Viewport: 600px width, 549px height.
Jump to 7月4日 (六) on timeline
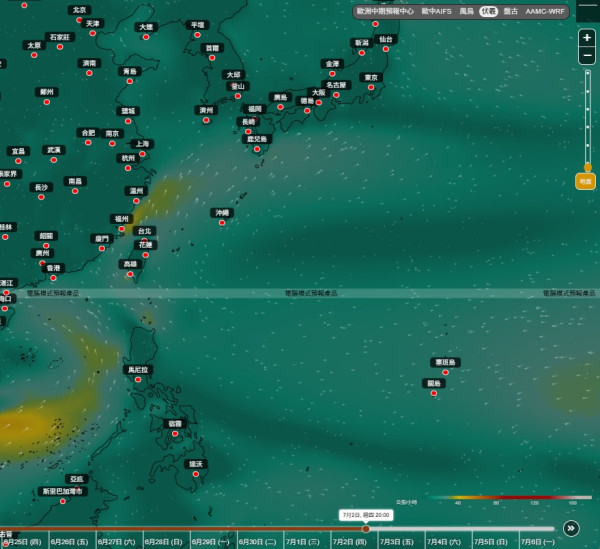point(444,542)
